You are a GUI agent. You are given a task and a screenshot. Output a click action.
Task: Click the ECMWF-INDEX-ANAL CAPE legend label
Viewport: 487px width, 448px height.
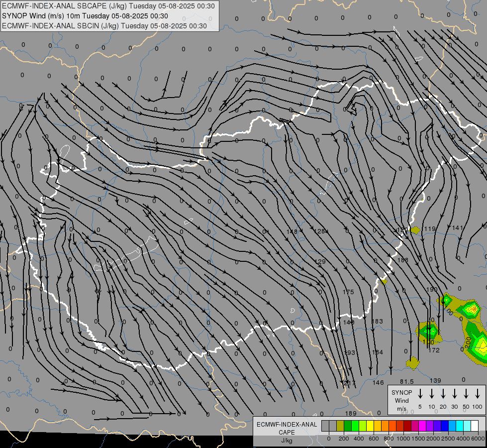pos(287,429)
